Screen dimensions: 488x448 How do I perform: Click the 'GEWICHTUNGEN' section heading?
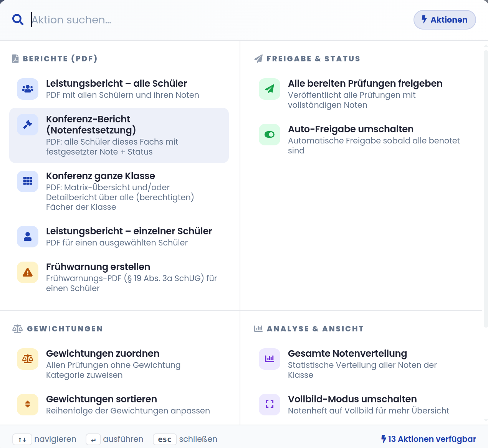click(x=65, y=329)
